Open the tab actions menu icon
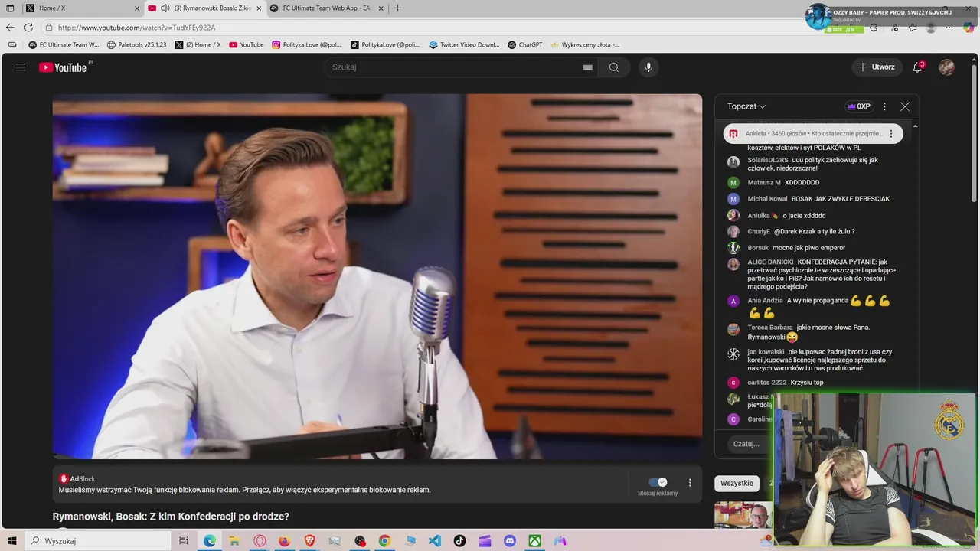 click(x=11, y=8)
